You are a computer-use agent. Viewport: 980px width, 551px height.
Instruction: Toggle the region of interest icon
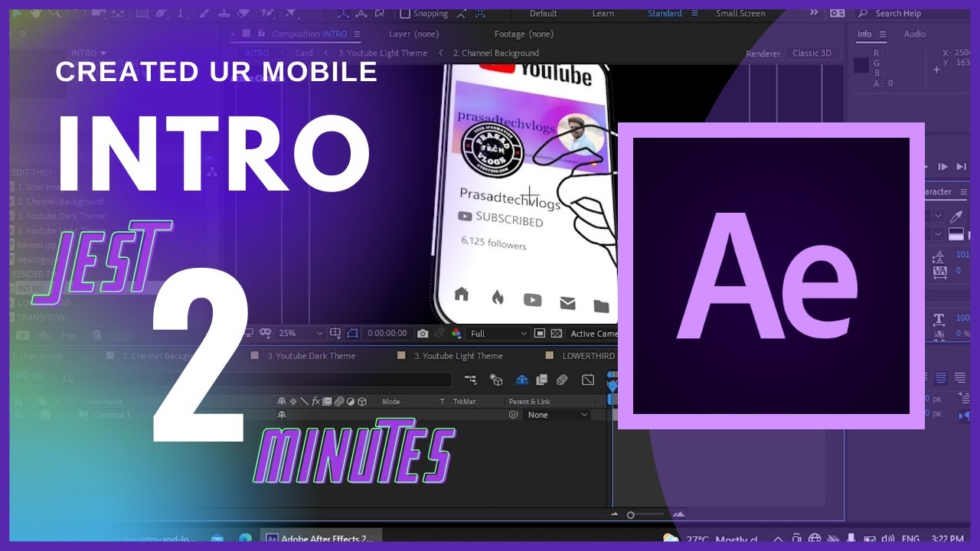(540, 334)
